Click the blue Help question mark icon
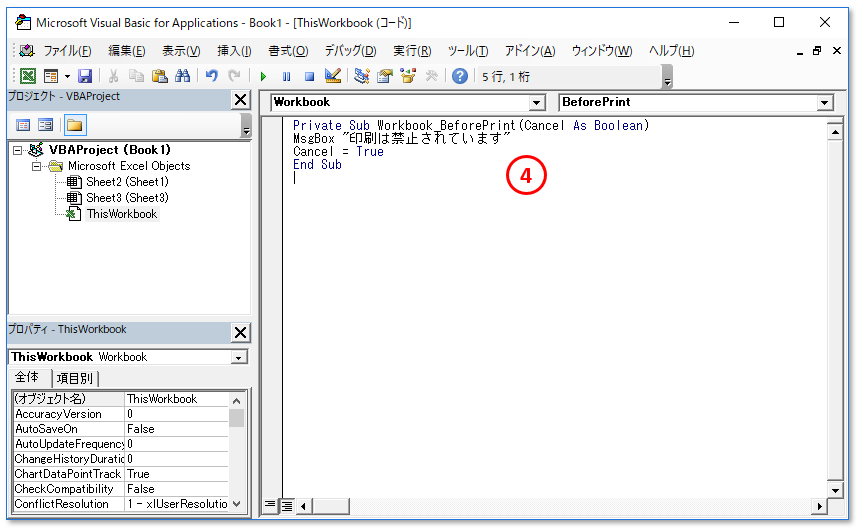The image size is (859, 529). click(460, 76)
